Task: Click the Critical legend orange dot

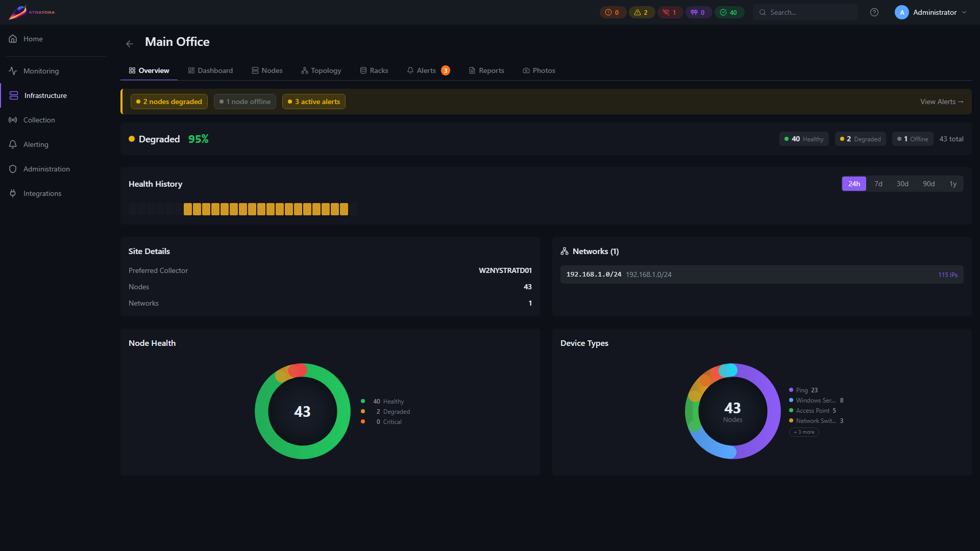Action: [x=363, y=421]
